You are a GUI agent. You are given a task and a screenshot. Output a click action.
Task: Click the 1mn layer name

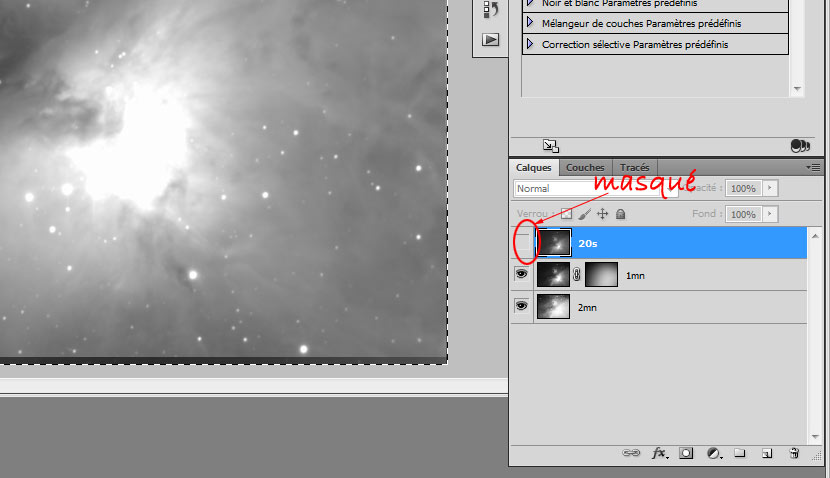635,275
